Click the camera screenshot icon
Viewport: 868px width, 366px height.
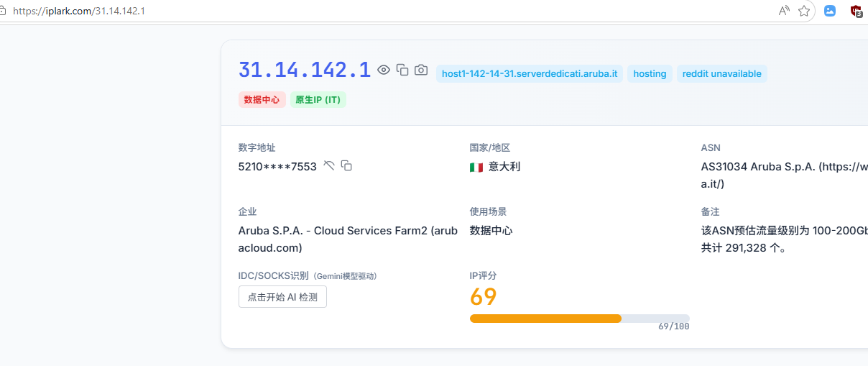click(x=421, y=70)
